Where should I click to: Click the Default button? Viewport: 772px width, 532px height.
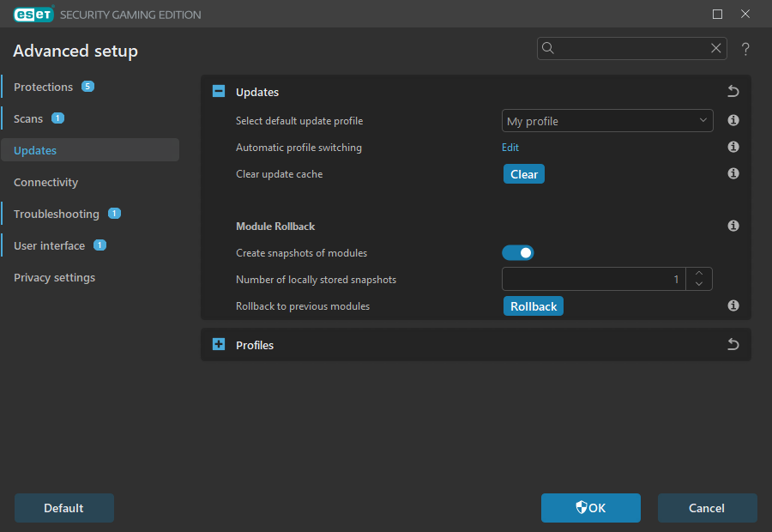point(64,508)
